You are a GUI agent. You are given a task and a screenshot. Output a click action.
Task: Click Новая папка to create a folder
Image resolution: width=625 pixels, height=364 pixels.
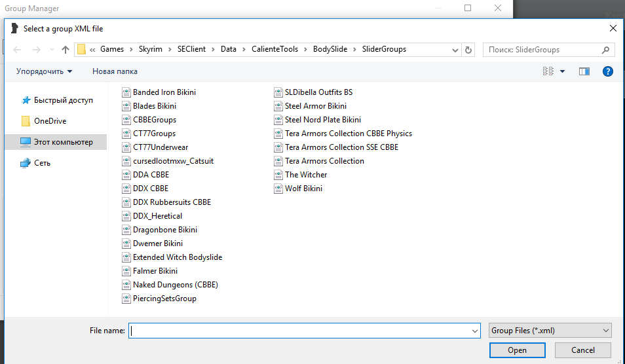click(x=115, y=71)
